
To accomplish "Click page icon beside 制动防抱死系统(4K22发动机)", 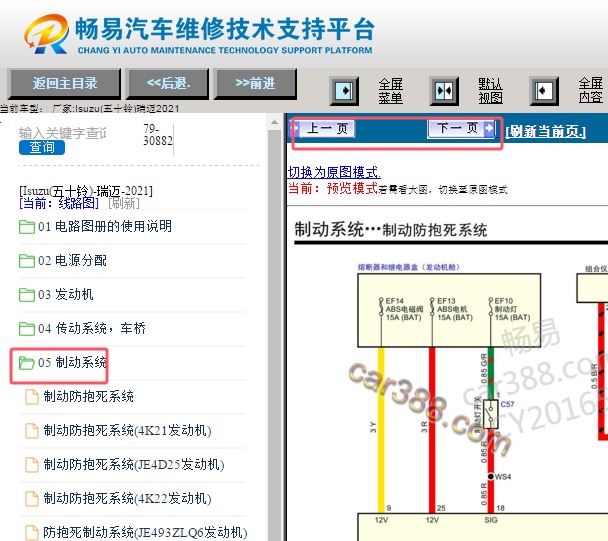I will tap(32, 499).
